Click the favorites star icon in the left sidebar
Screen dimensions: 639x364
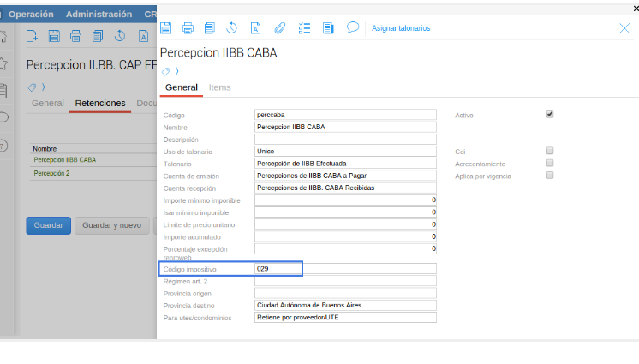[x=3, y=63]
